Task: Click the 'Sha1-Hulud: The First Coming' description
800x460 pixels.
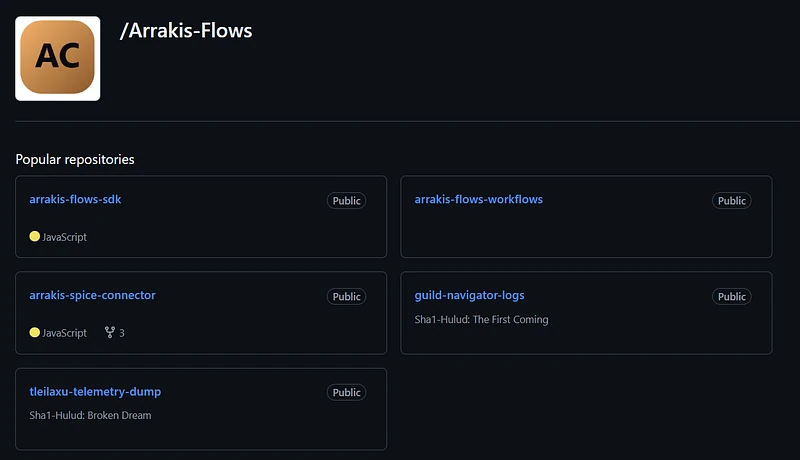Action: 481,320
